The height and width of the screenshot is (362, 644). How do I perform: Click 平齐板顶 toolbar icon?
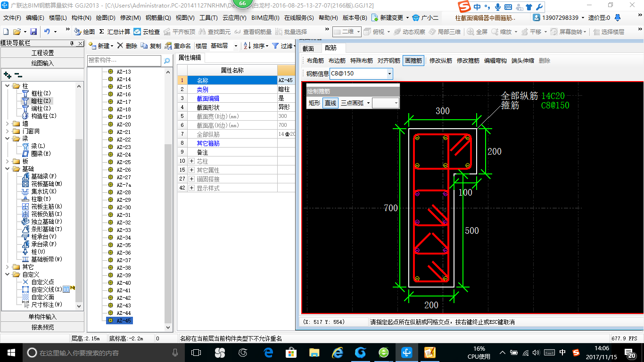tap(179, 32)
